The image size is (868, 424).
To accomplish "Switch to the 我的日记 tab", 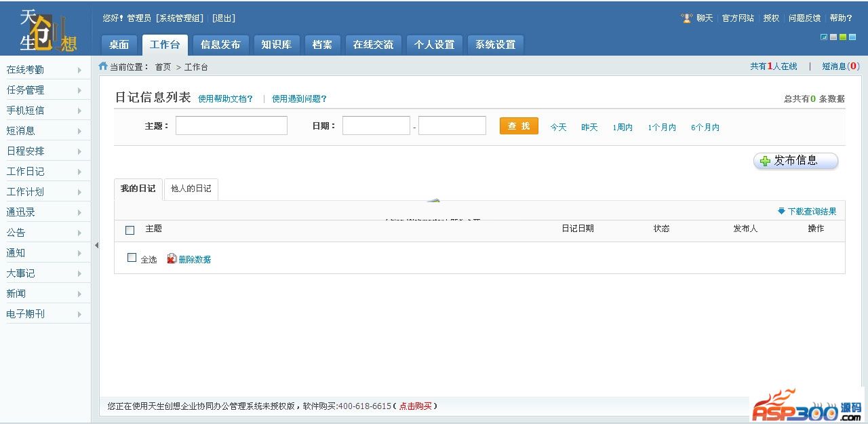I will 138,189.
